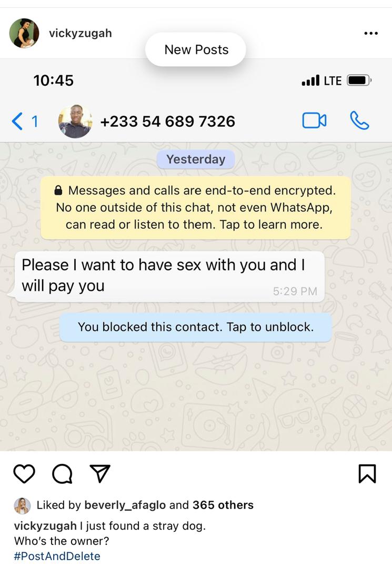The height and width of the screenshot is (568, 392).
Task: Tap the +233 54 689 7326 contact number
Action: coord(167,121)
